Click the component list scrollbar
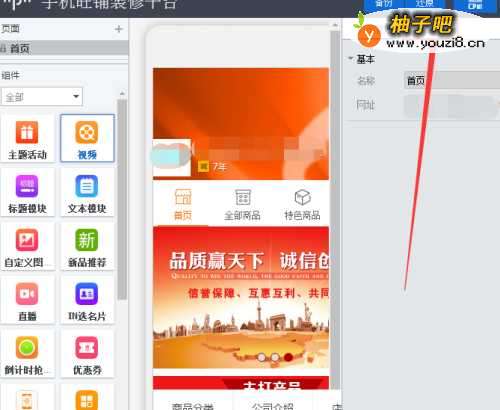The image size is (500, 410). [x=122, y=199]
